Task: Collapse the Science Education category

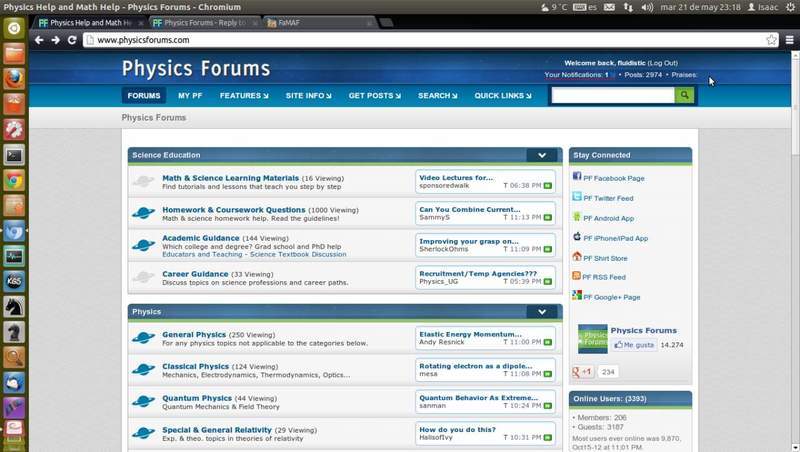Action: pos(542,155)
